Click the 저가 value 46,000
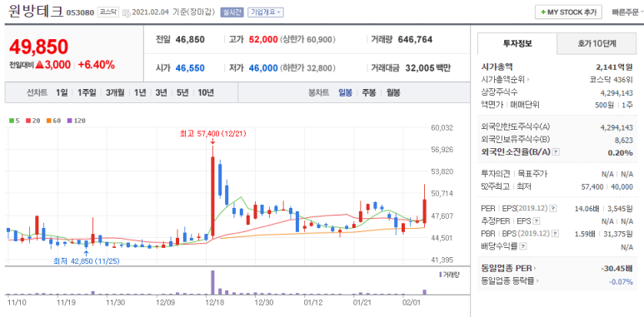This screenshot has width=644, height=317. (x=263, y=68)
